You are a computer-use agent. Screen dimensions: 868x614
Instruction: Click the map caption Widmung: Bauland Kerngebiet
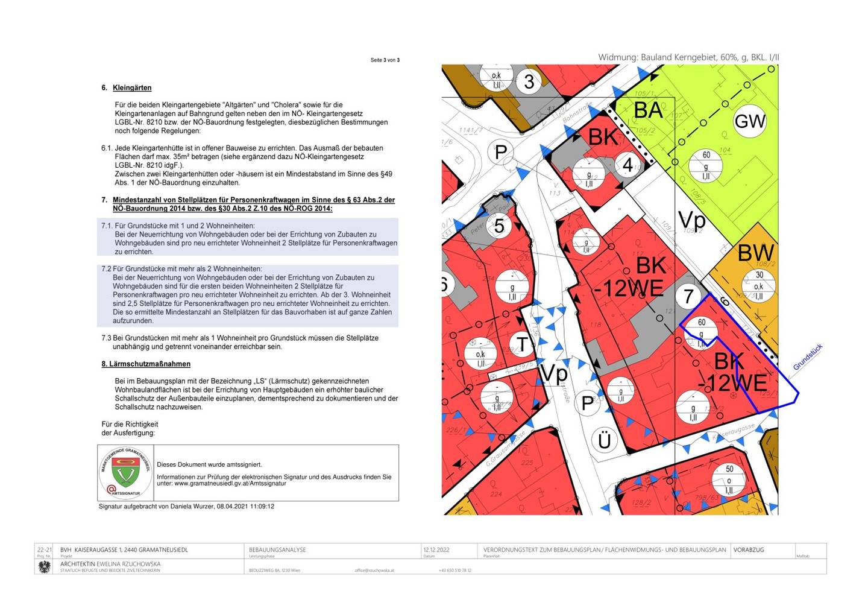point(688,57)
